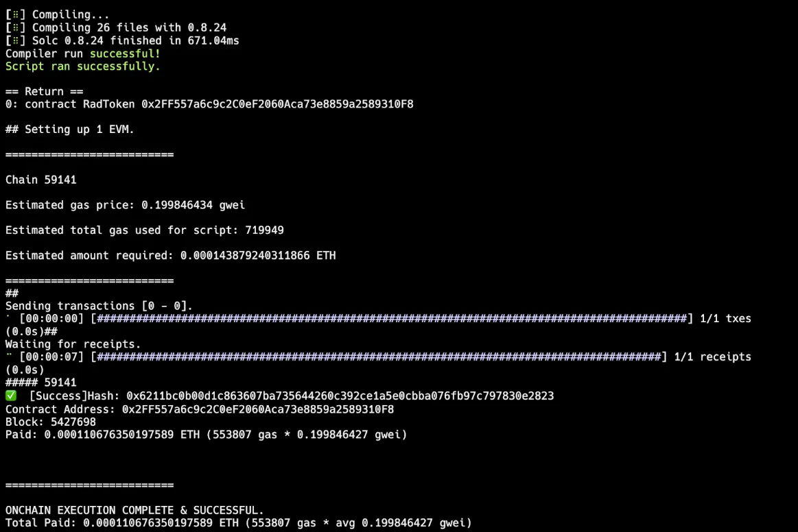Screen dimensions: 798x532
Task: Click the Total Paid amount line
Action: click(x=239, y=523)
